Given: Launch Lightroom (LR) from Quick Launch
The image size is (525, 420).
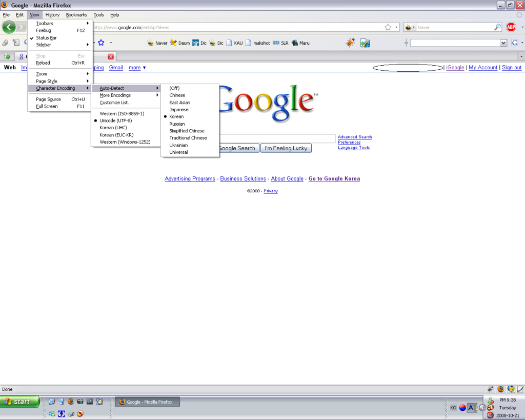Looking at the screenshot, I should (x=89, y=401).
